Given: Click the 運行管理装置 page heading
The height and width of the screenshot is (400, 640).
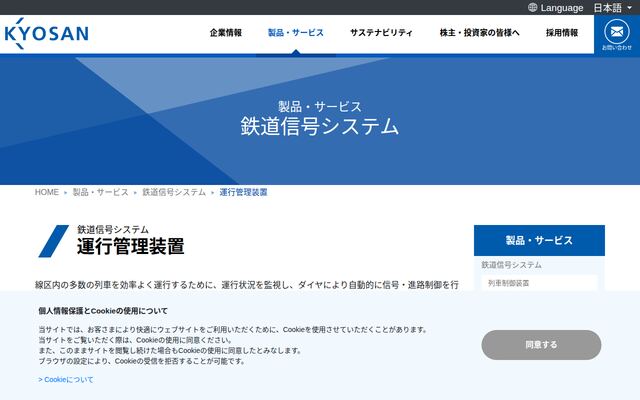Looking at the screenshot, I should click(x=131, y=247).
